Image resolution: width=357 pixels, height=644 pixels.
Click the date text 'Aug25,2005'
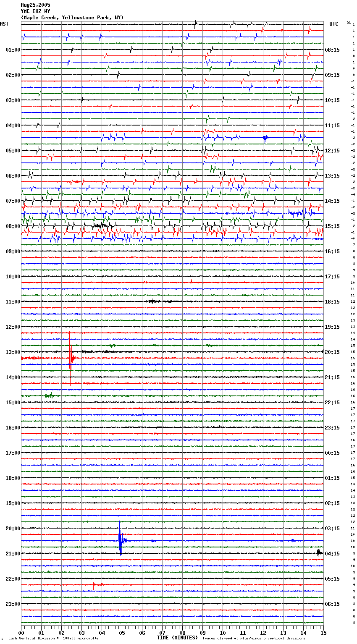35,5
